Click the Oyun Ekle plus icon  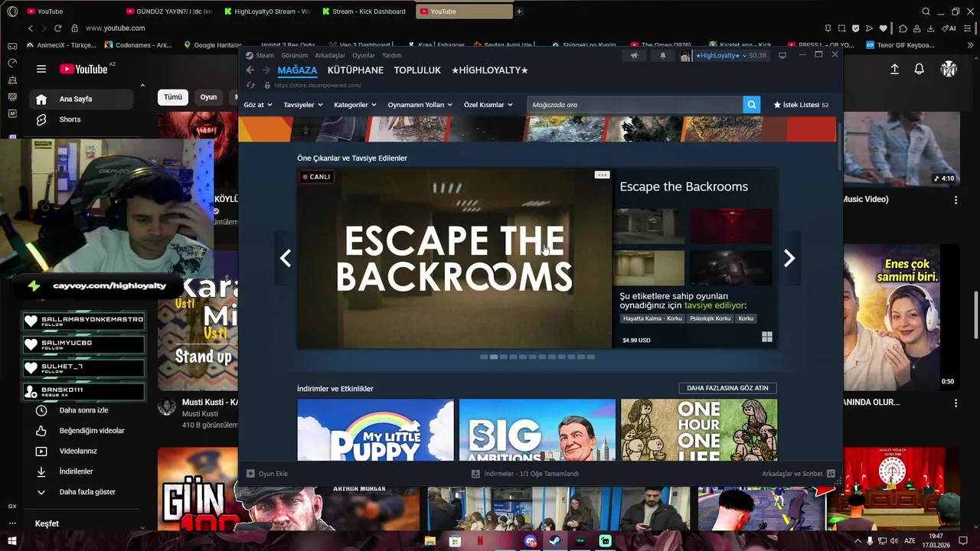(x=250, y=474)
